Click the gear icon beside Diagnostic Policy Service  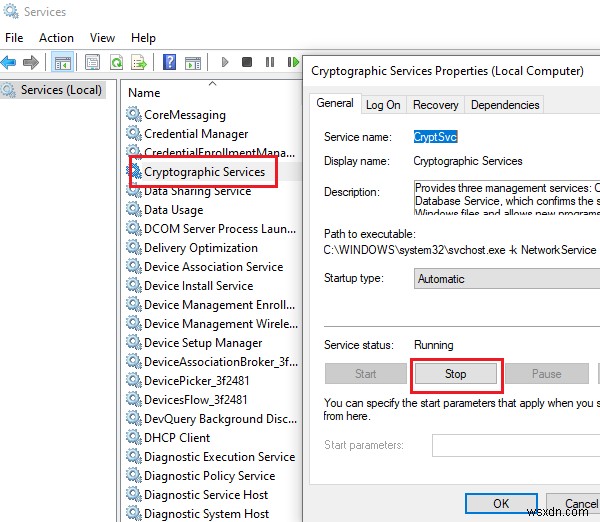[134, 475]
